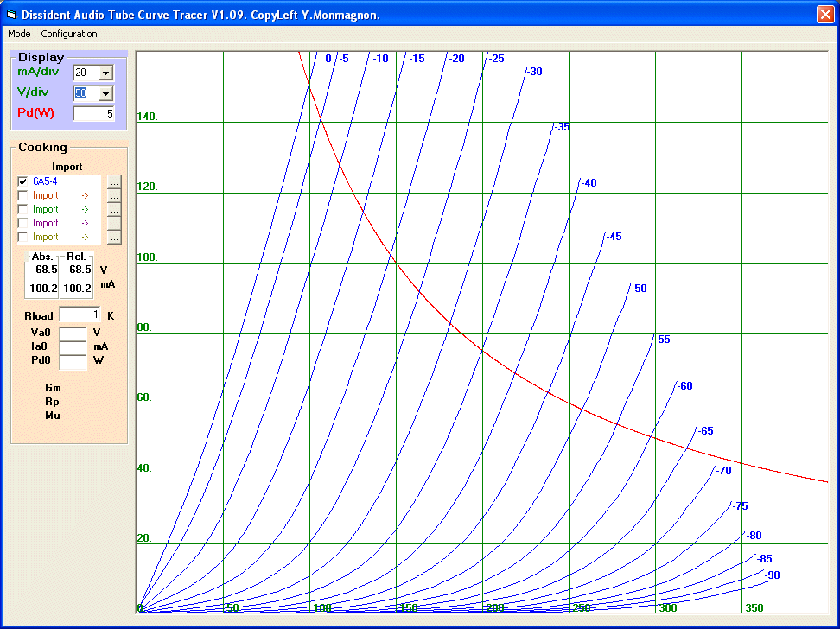This screenshot has height=629, width=840.
Task: Click the -35 curve label
Action: [x=562, y=127]
